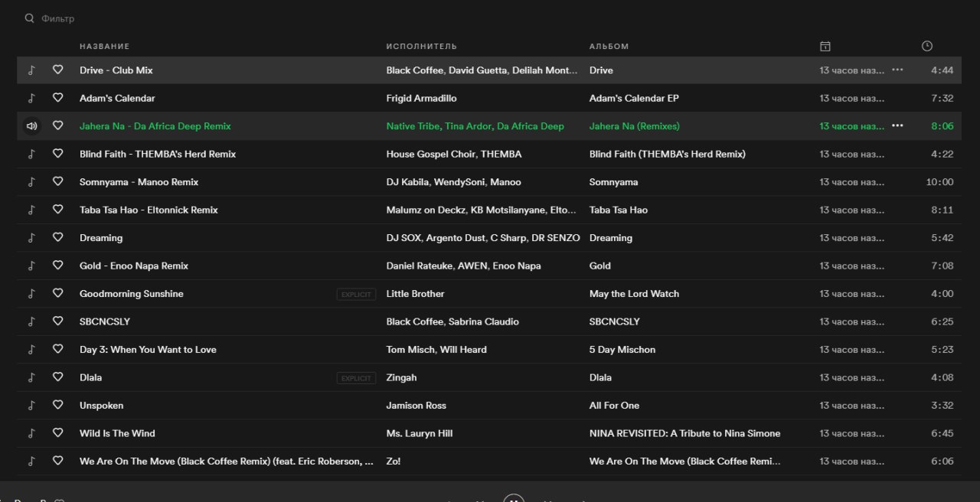980x502 pixels.
Task: Like Day 3: When You Want to Love
Action: click(x=57, y=349)
